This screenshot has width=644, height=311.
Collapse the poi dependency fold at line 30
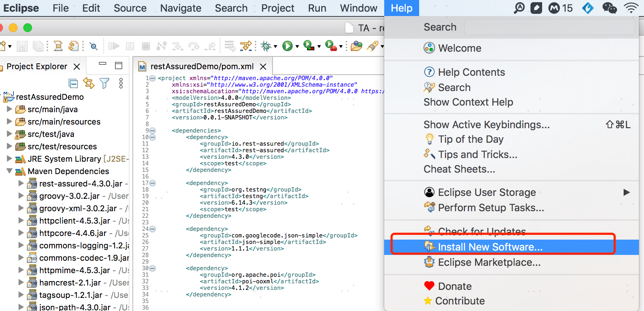click(x=153, y=268)
